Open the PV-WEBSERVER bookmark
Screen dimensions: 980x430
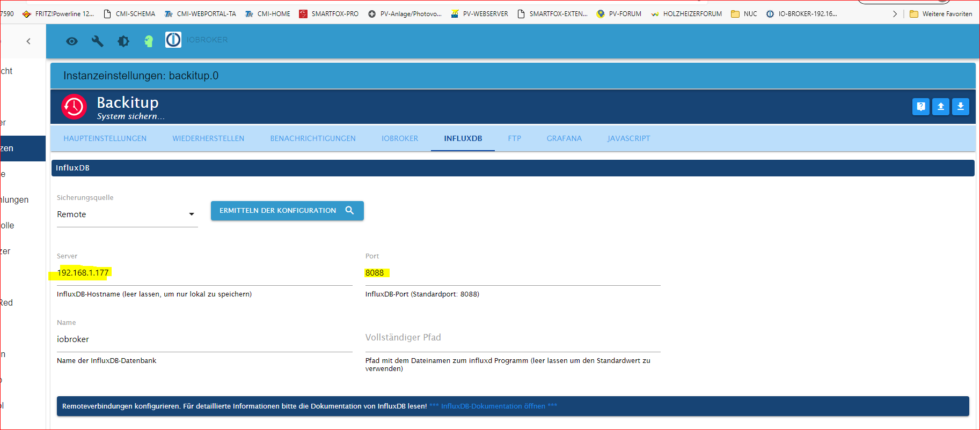point(479,14)
